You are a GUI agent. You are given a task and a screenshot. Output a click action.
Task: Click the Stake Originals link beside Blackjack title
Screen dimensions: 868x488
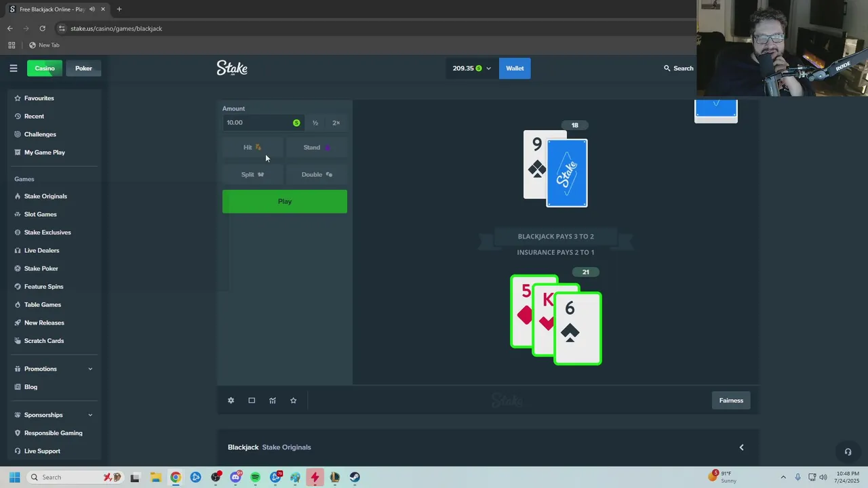point(286,447)
